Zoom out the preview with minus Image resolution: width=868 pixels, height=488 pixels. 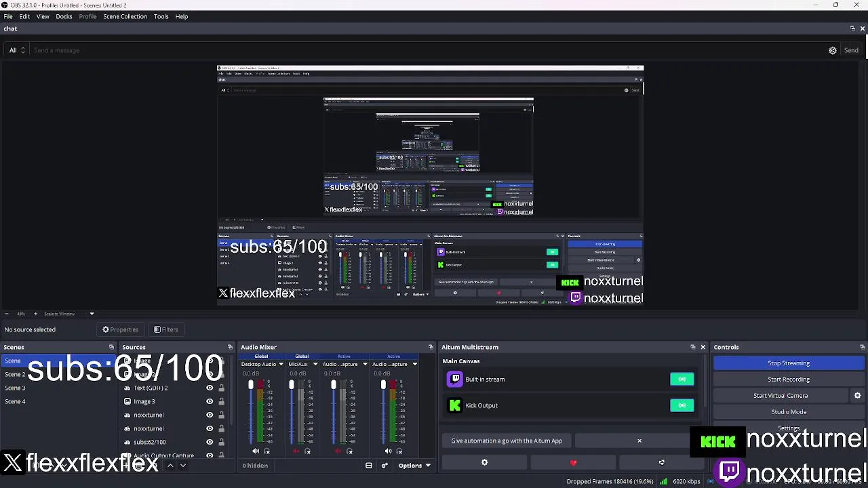click(x=7, y=314)
